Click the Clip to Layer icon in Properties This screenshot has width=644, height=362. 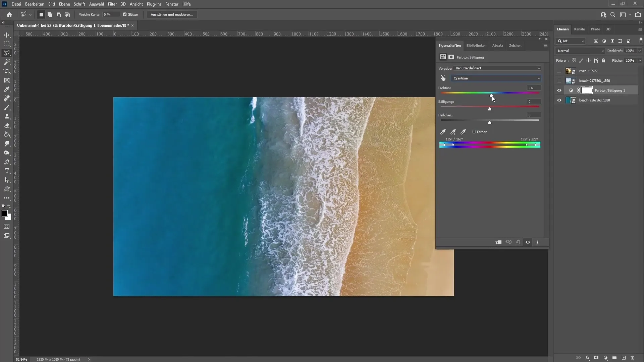pyautogui.click(x=499, y=242)
